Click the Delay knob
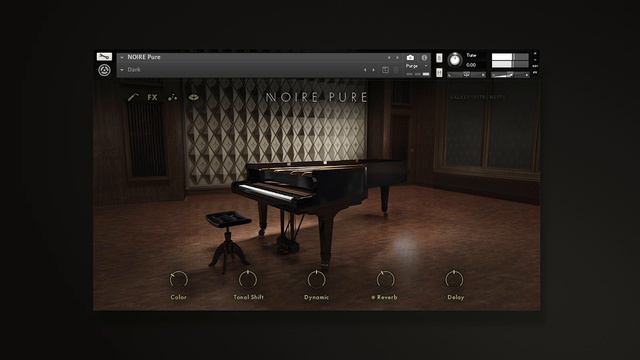The height and width of the screenshot is (360, 640). [454, 280]
